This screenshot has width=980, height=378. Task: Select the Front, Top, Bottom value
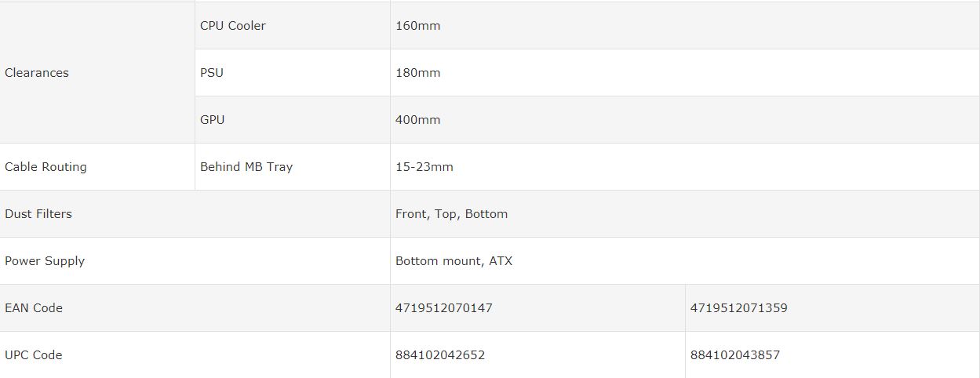452,214
